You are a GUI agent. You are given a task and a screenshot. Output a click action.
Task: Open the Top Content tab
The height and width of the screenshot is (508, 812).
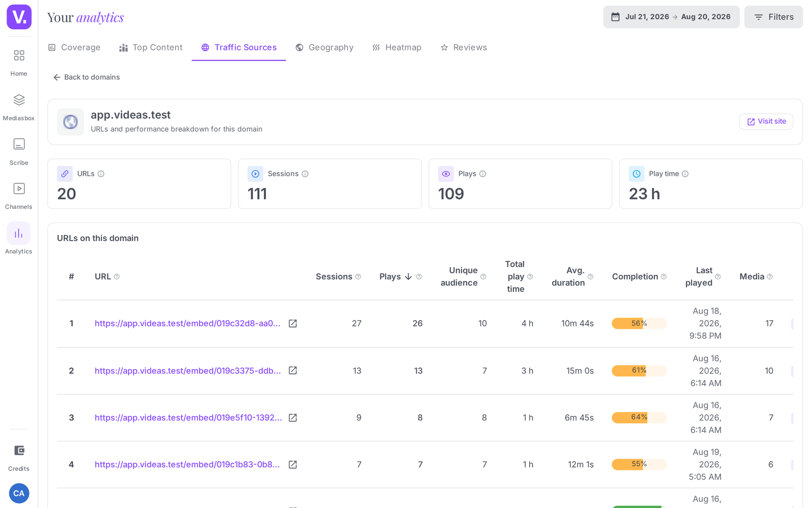[151, 47]
